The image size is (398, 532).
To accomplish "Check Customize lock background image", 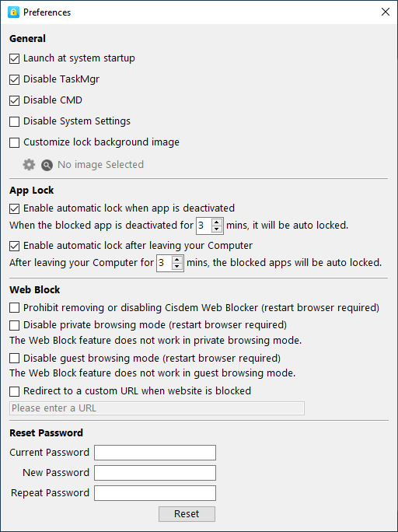I will 14,142.
